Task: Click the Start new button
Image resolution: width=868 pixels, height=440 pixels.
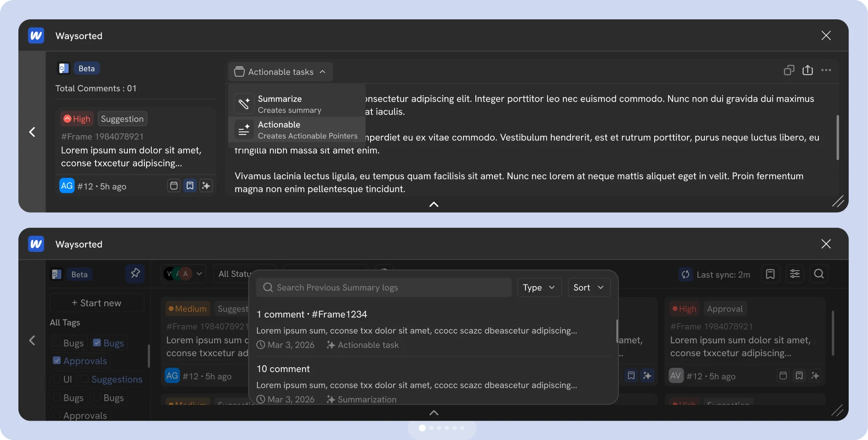Action: (97, 303)
